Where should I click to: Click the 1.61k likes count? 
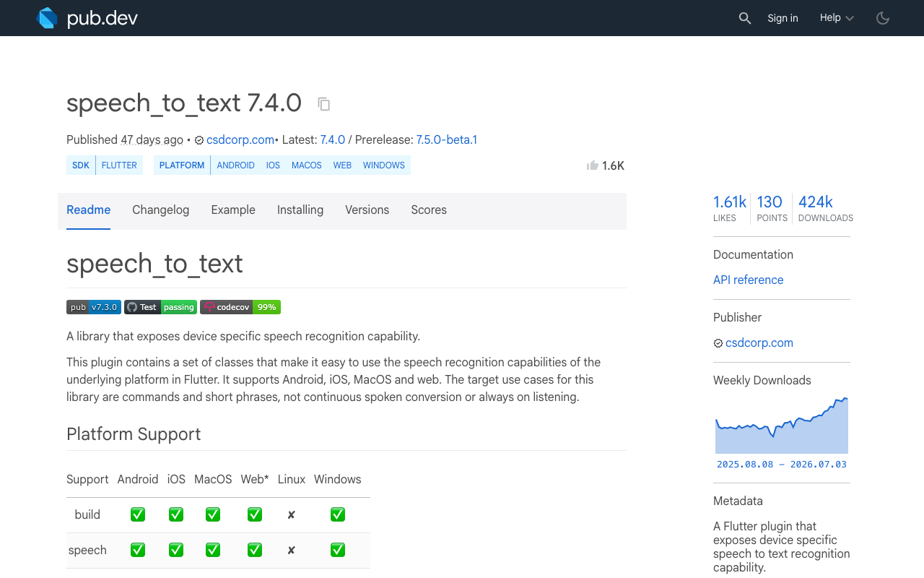pyautogui.click(x=730, y=208)
